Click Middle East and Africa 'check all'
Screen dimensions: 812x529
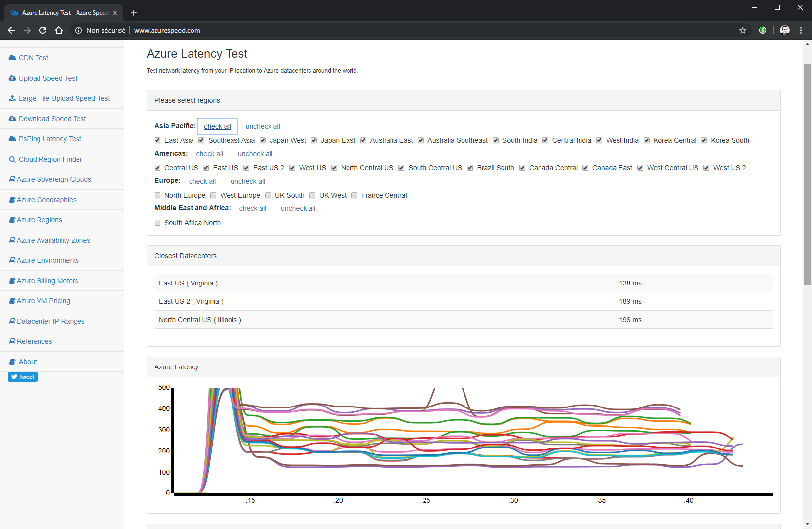pyautogui.click(x=253, y=208)
